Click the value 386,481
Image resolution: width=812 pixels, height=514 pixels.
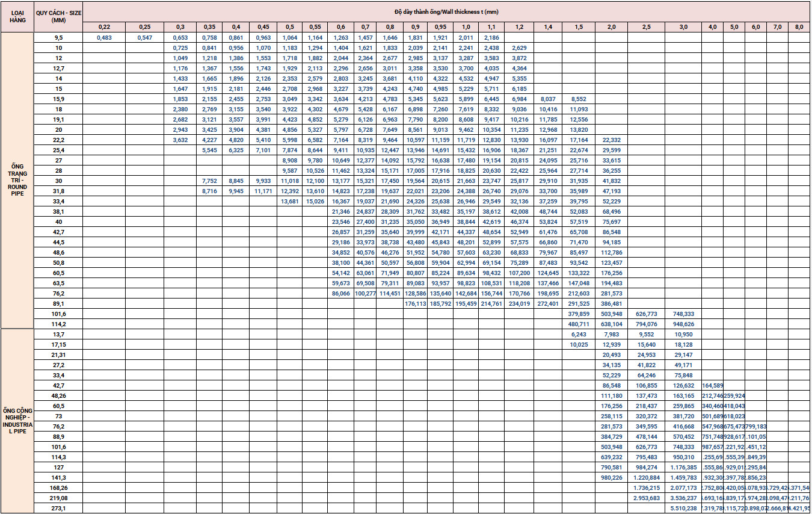pyautogui.click(x=612, y=303)
